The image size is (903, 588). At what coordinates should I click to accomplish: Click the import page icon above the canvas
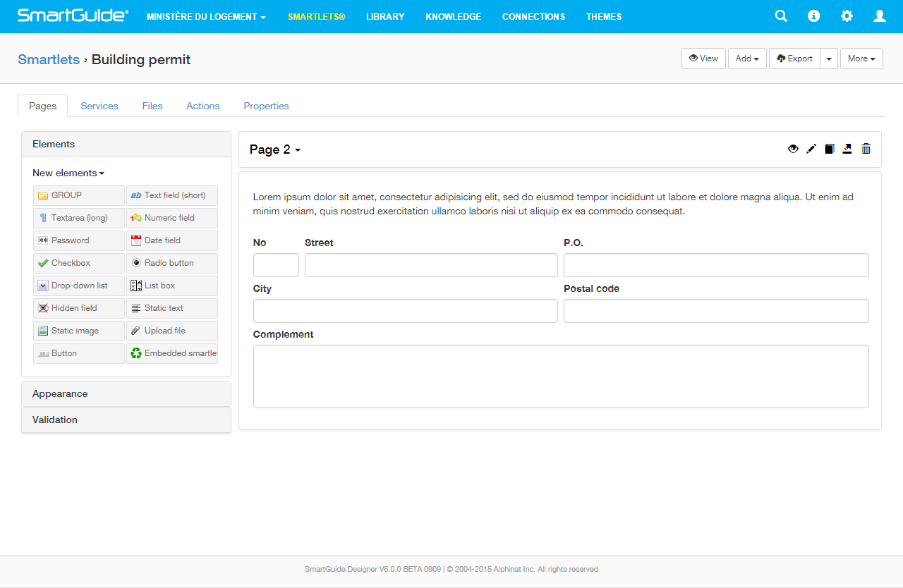(x=847, y=149)
